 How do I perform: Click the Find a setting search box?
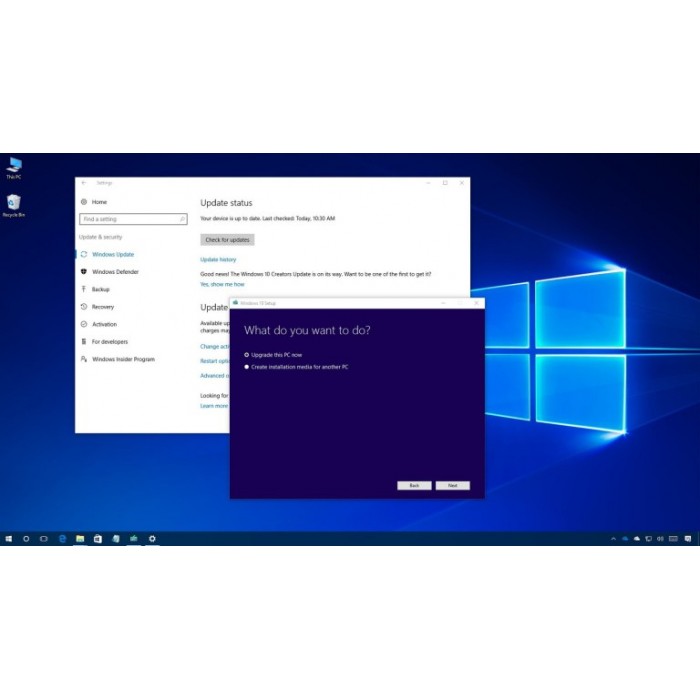tap(132, 219)
